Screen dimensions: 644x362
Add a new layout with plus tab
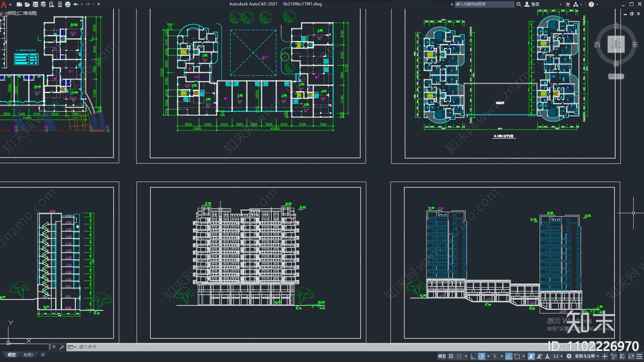pos(43,355)
